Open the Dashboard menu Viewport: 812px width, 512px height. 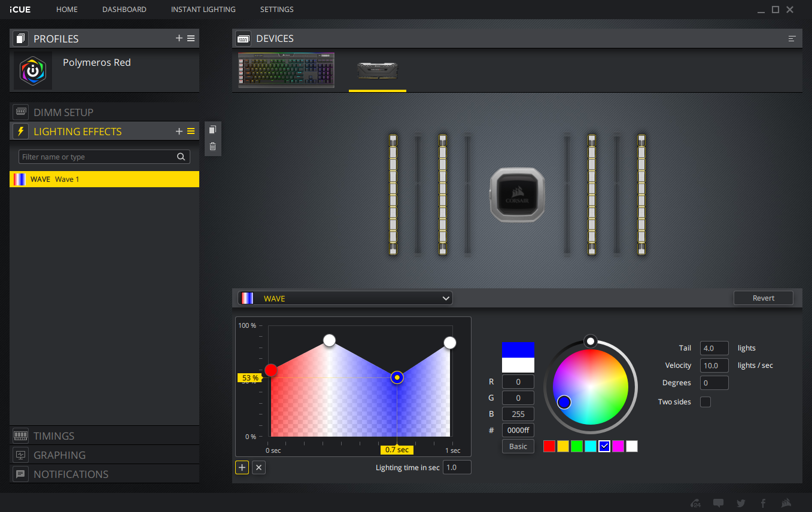[x=124, y=10]
